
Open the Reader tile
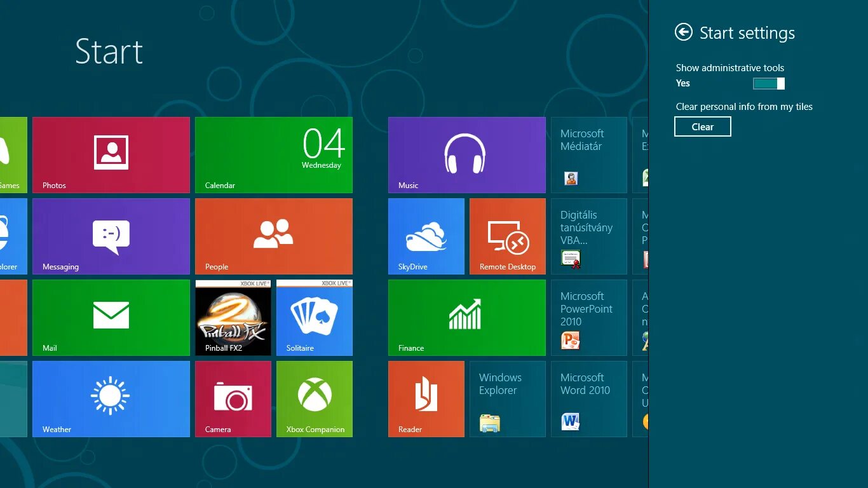[x=426, y=399]
